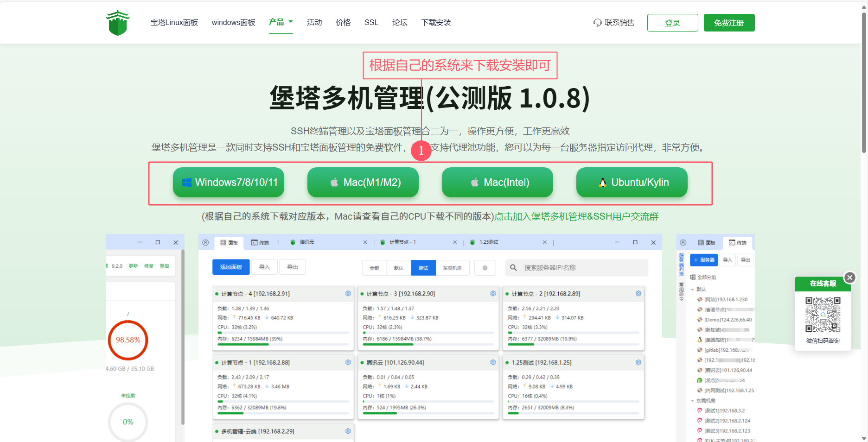868x442 pixels.
Task: Click the 免费注册 register button
Action: 729,23
